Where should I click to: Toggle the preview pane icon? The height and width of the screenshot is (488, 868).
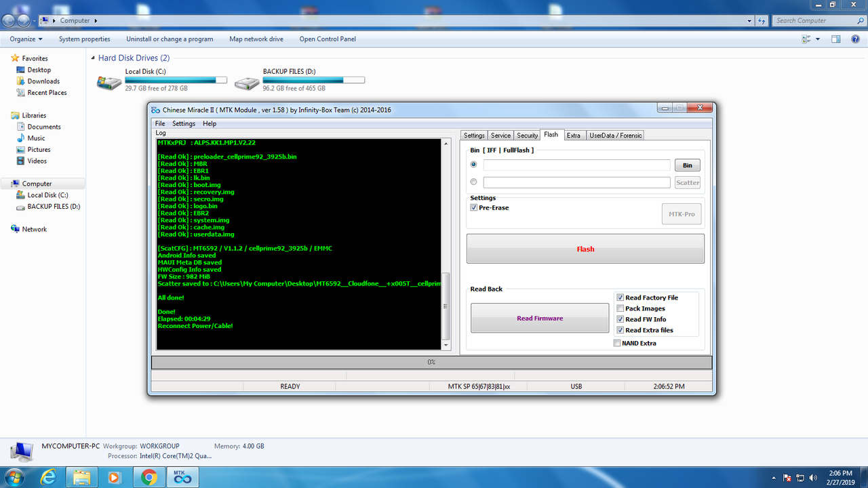point(836,39)
